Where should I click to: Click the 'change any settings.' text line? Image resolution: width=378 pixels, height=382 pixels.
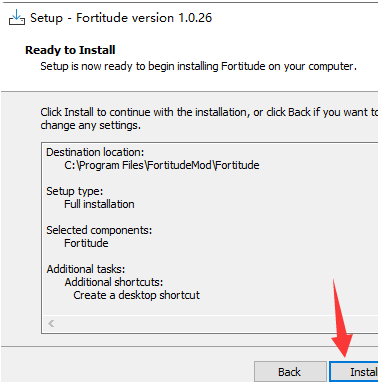click(91, 126)
